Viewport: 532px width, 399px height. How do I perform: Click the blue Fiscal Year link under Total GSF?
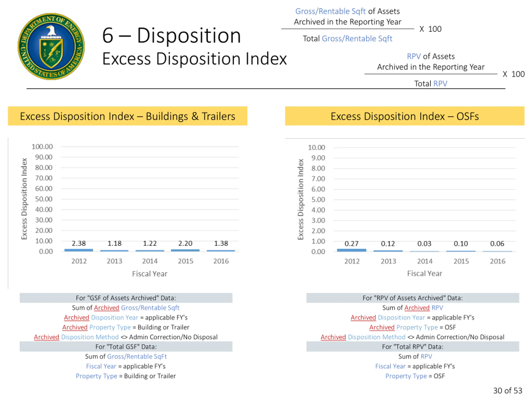click(101, 366)
